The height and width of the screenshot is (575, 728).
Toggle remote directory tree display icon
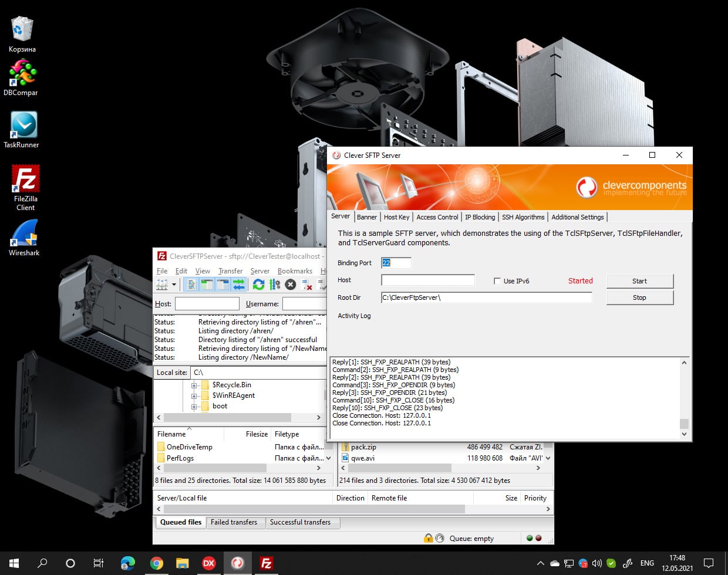pyautogui.click(x=223, y=285)
